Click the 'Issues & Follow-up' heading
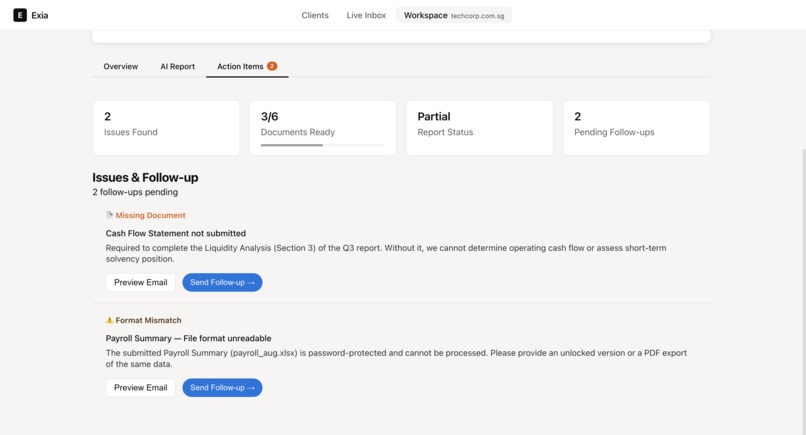Viewport: 806px width, 435px height. point(145,177)
